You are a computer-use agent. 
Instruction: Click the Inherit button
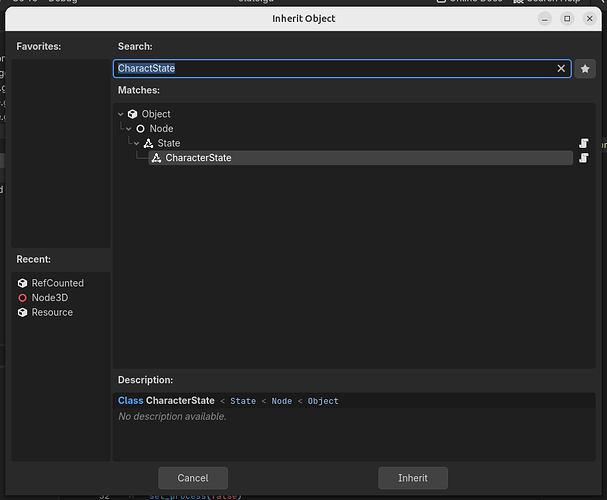[413, 478]
